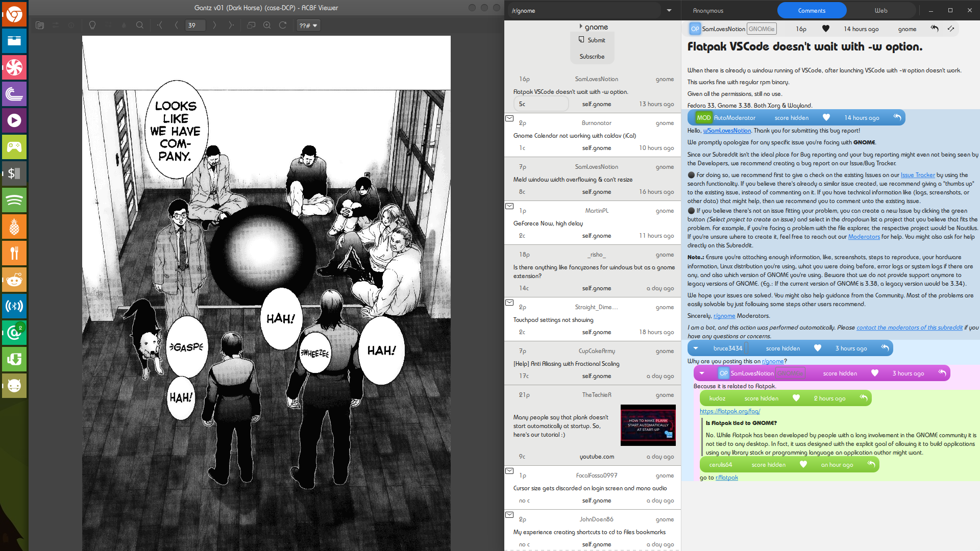Click the overlapping frames icon in ACBF Viewer
Screen dimensions: 980x551
(251, 25)
